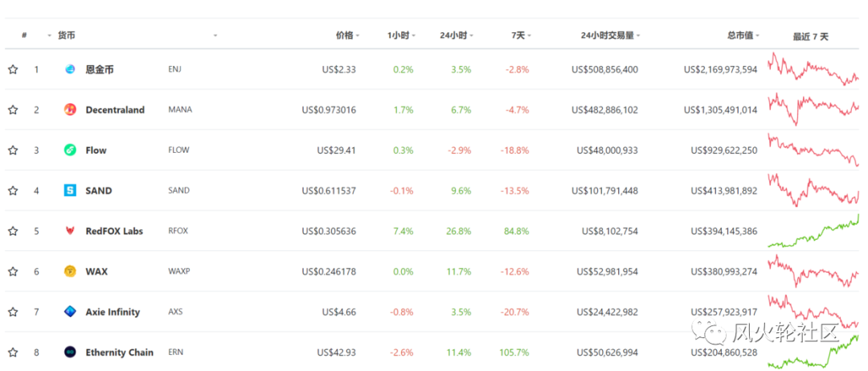Click the price US$29.41
Image resolution: width=868 pixels, height=371 pixels.
click(337, 150)
